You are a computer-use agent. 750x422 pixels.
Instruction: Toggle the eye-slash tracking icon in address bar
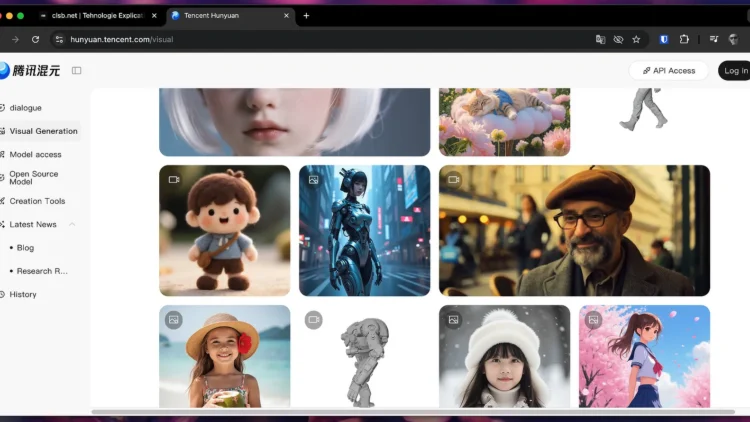(x=618, y=39)
